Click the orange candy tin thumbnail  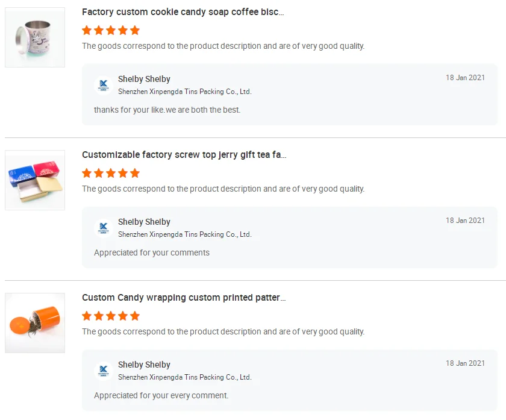pos(34,323)
